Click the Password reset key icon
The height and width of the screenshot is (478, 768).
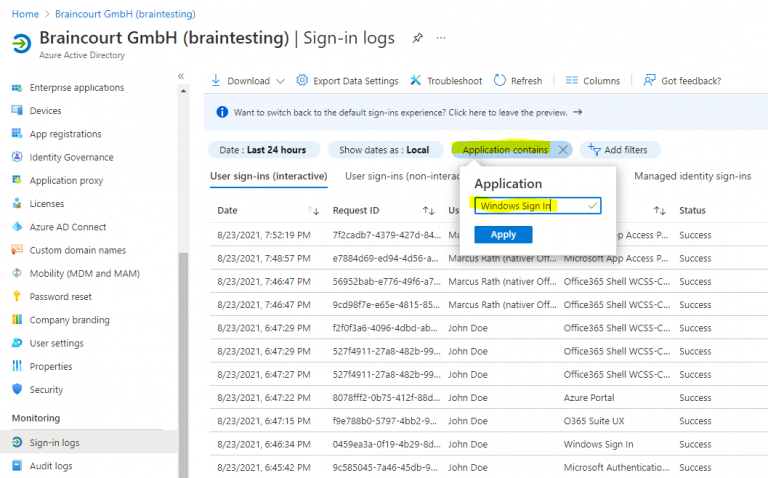(17, 296)
